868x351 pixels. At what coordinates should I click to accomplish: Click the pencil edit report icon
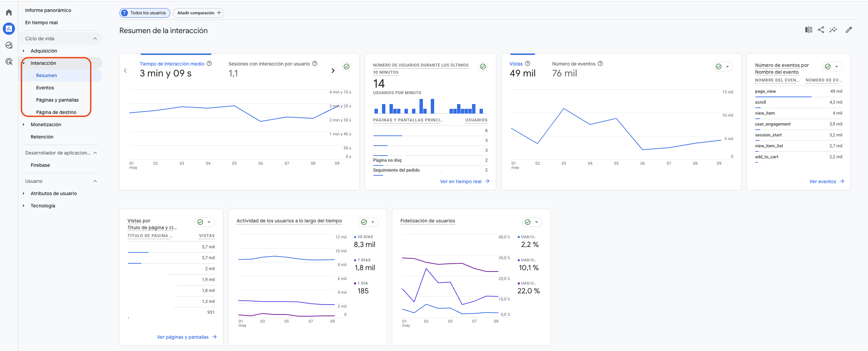pos(849,30)
